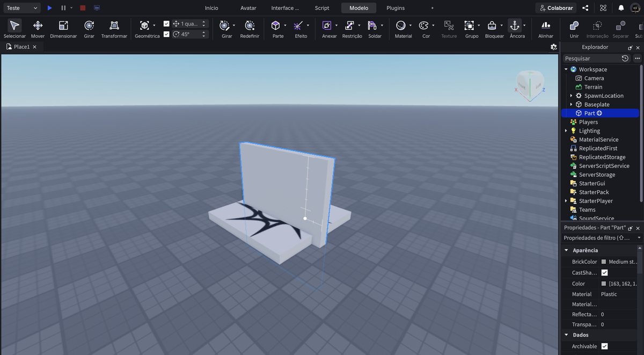Select the Selecionar tool
Viewport: 644px width, 355px height.
point(14,25)
